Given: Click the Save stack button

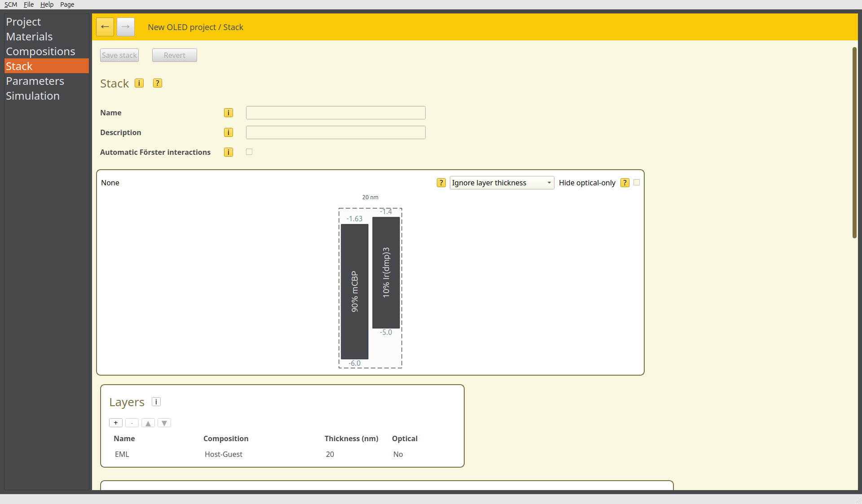Looking at the screenshot, I should (119, 55).
